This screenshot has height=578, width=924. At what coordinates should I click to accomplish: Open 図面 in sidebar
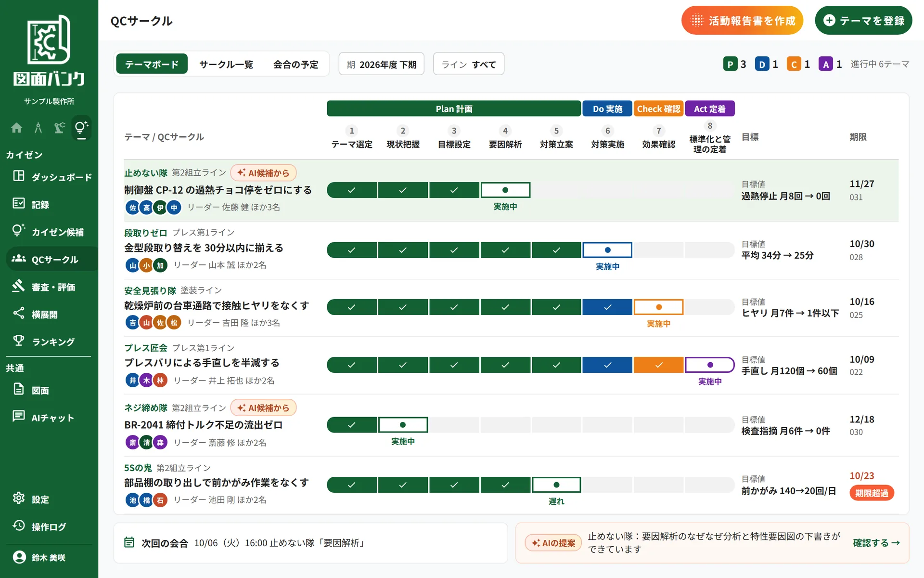click(52, 390)
